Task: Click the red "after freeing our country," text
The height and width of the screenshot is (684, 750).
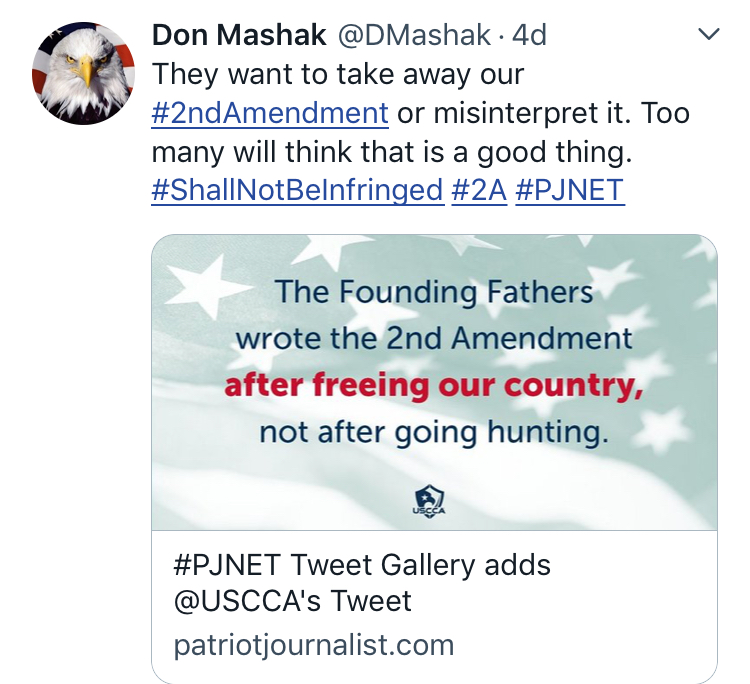Action: 434,386
